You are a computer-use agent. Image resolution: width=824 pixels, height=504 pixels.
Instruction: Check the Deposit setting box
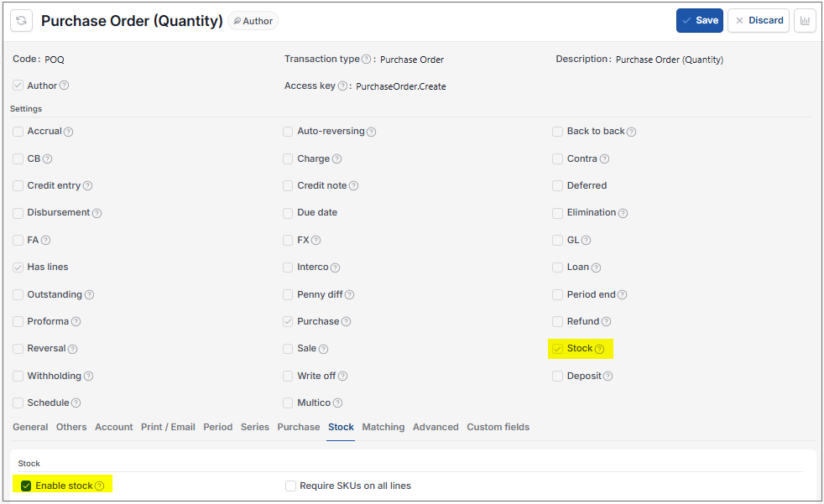point(557,376)
